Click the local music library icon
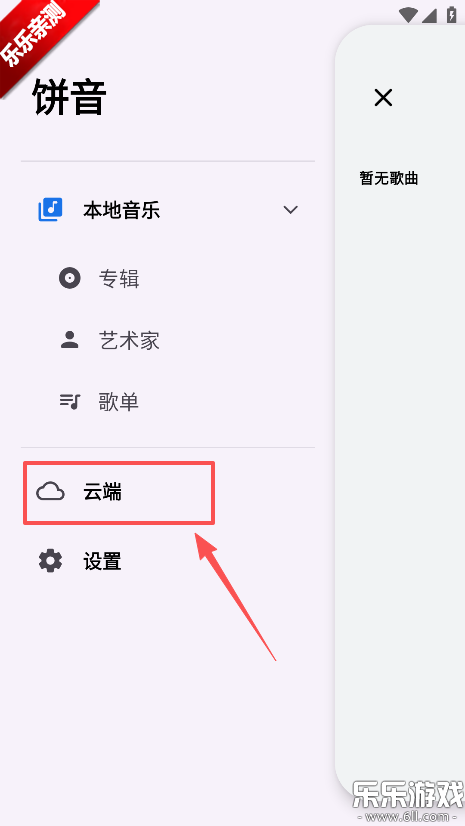The width and height of the screenshot is (465, 826). tap(51, 210)
